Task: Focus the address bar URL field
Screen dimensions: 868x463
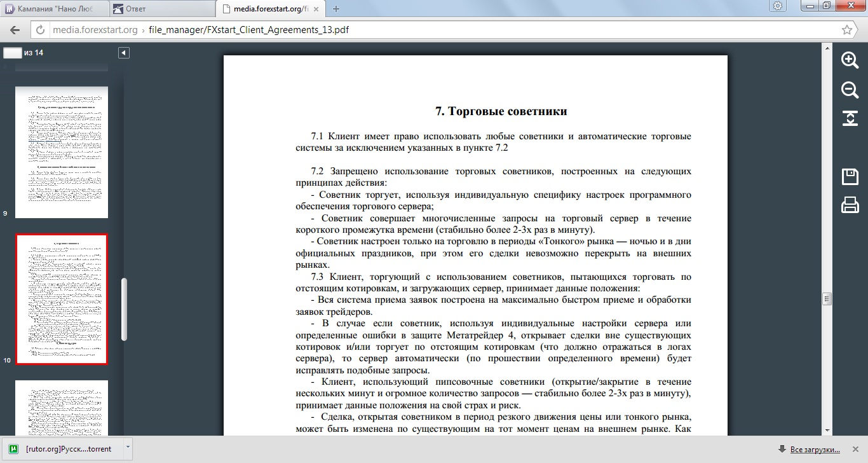Action: click(x=438, y=30)
